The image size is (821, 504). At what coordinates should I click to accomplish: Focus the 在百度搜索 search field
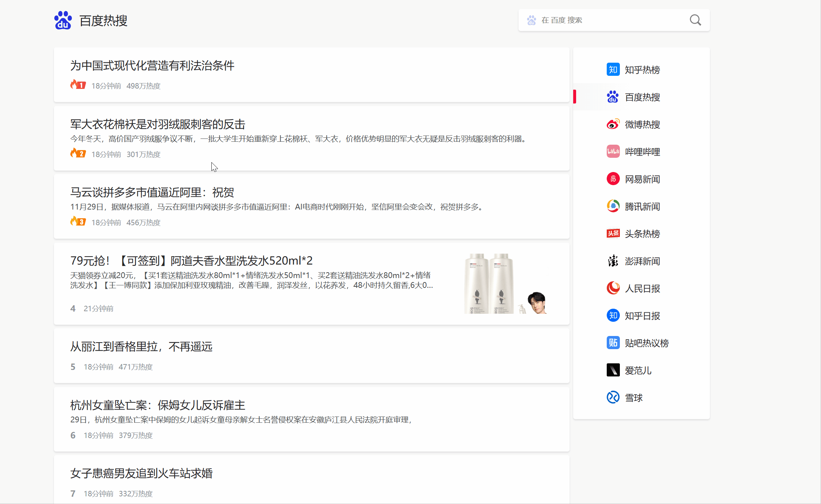click(x=614, y=20)
